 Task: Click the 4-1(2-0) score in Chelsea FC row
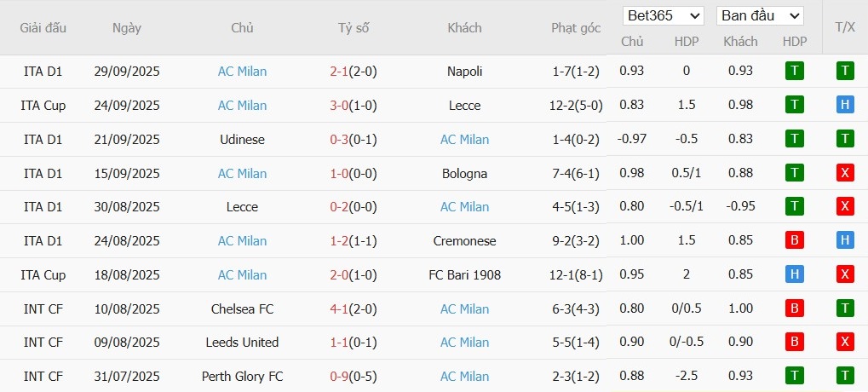[x=354, y=308]
